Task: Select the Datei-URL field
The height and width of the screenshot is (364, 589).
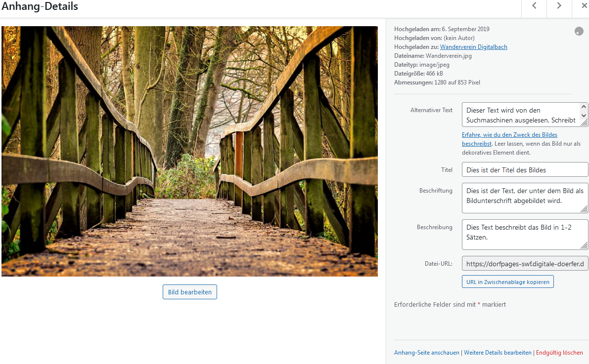Action: point(525,264)
